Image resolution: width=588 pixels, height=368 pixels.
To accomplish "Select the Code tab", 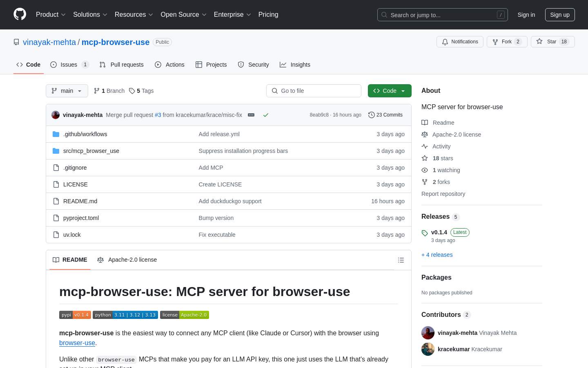I will click(29, 65).
